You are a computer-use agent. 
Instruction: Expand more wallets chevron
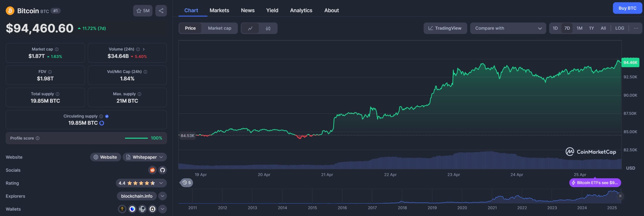tap(163, 209)
